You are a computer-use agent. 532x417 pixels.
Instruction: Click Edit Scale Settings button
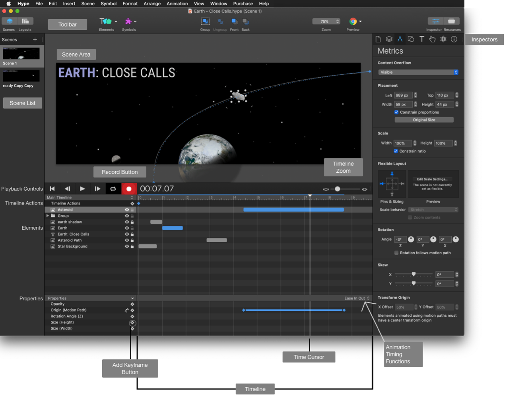(x=432, y=179)
